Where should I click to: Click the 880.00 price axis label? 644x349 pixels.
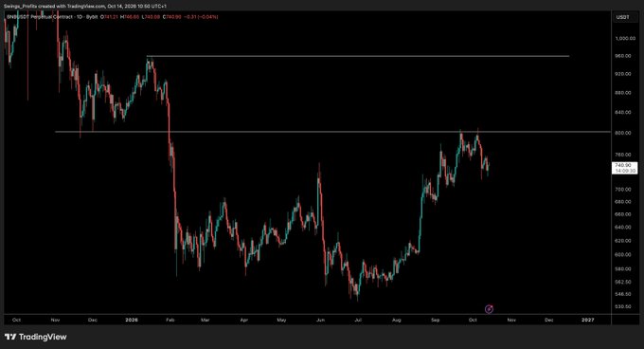tap(623, 93)
